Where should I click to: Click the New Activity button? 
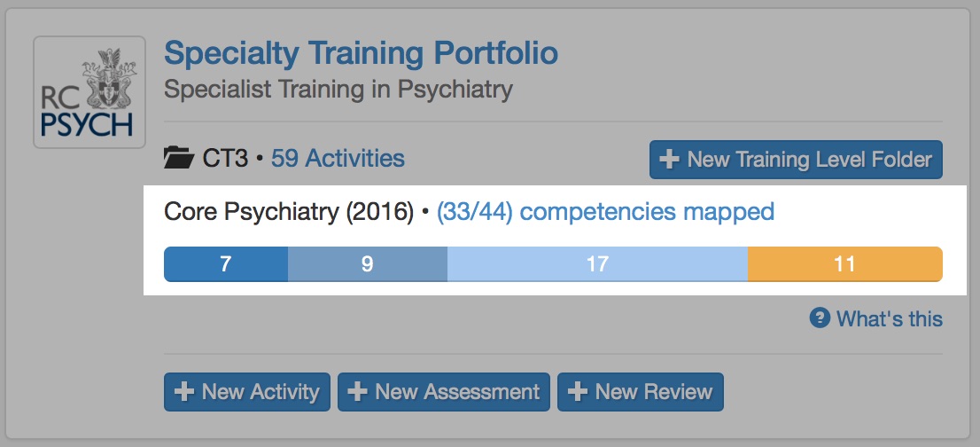pos(247,392)
